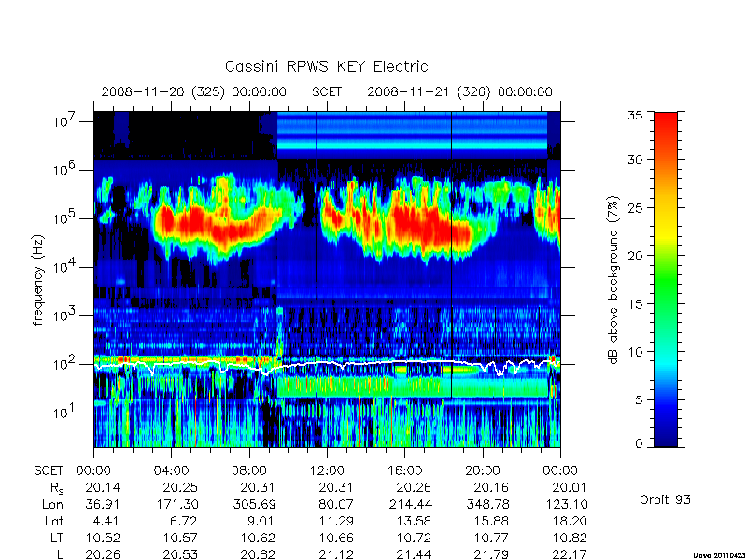This screenshot has width=747, height=560.
Task: Click the LT value '10.72'
Action: pyautogui.click(x=414, y=538)
